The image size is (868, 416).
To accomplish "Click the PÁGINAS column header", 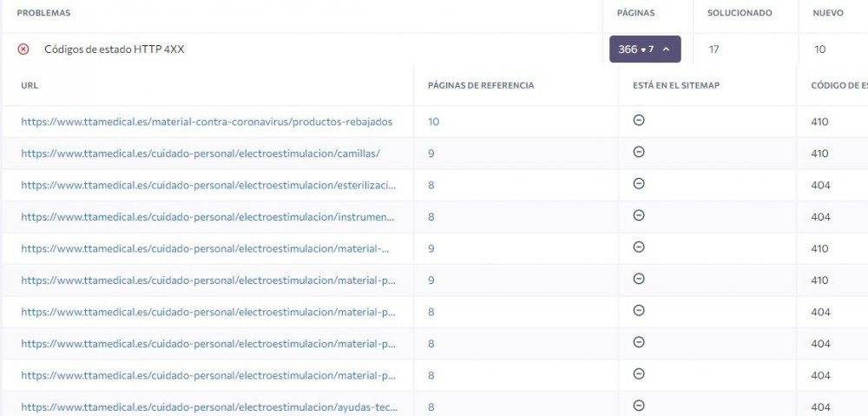I will tap(635, 13).
